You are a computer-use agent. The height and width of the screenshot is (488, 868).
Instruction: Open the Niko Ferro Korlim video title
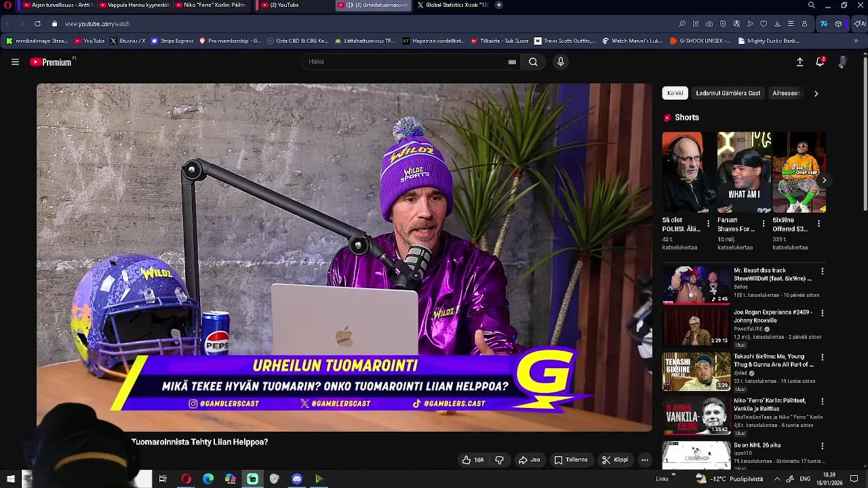(770, 405)
